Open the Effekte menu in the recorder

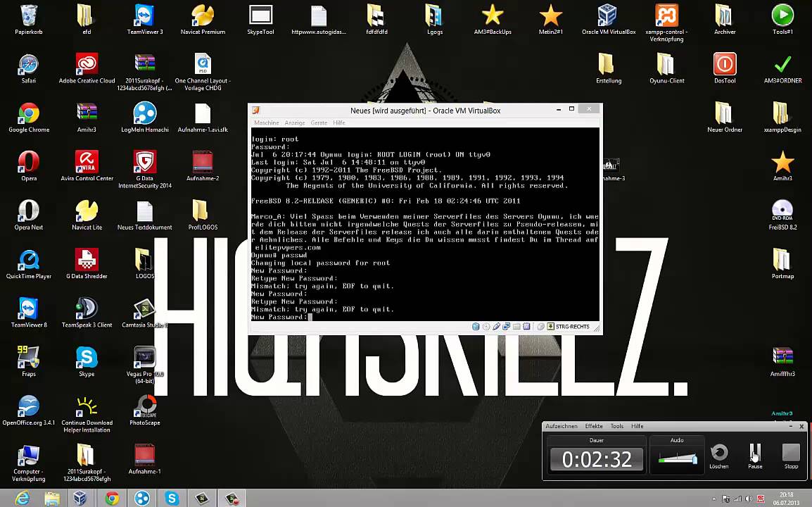click(x=594, y=426)
